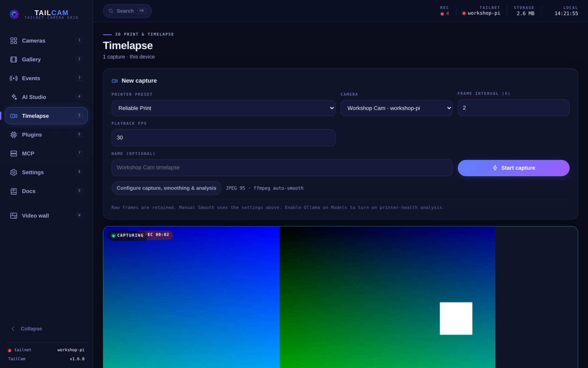Click the red REC indicator dot
This screenshot has width=588, height=368.
pos(442,14)
